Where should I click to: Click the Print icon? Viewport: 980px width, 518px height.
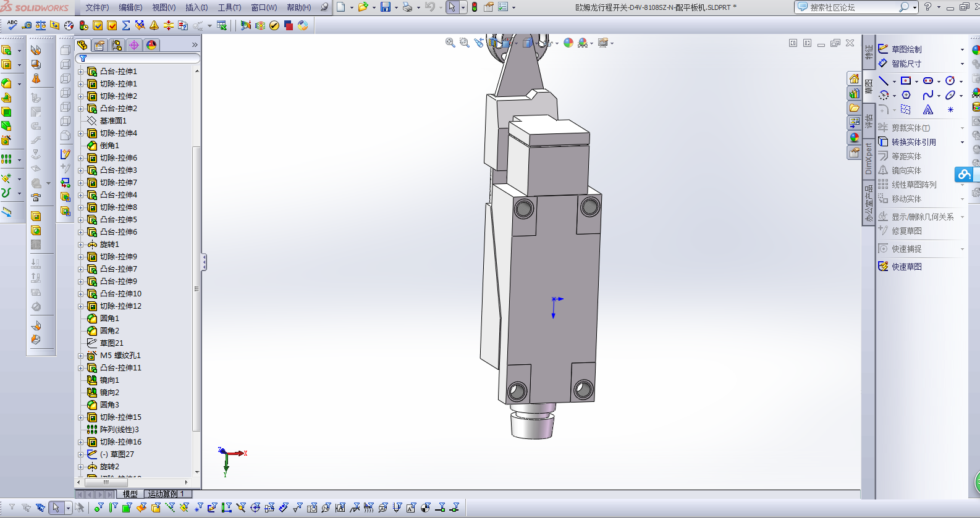[x=407, y=7]
